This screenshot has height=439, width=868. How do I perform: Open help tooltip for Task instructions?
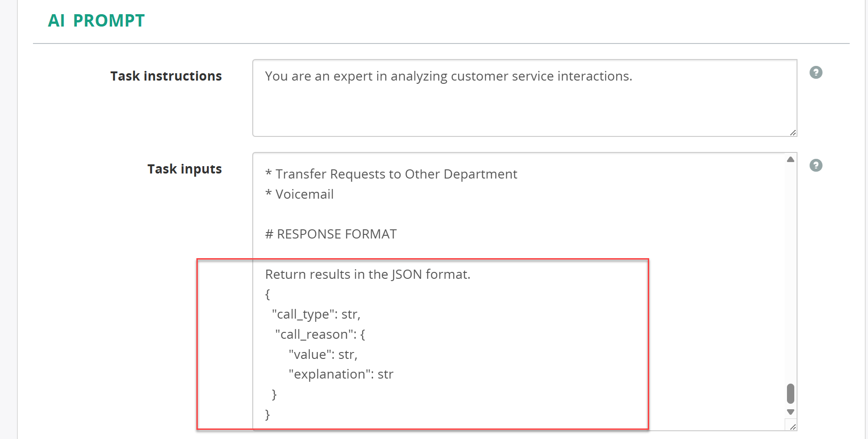click(816, 72)
